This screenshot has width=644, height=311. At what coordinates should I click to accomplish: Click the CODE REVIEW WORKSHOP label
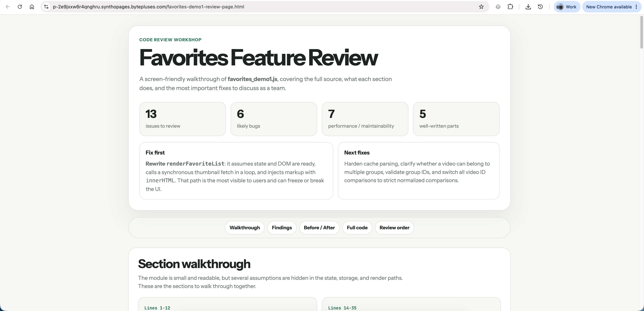170,40
